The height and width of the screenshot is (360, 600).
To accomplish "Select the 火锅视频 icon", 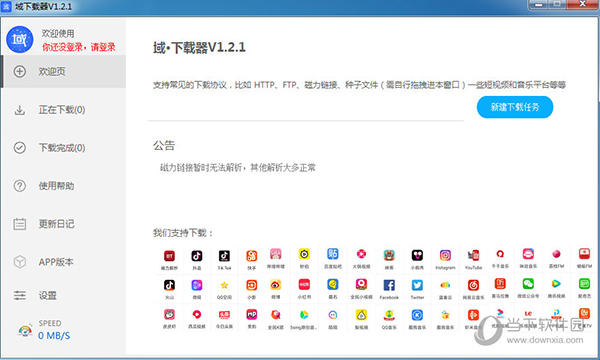I will pos(361,254).
